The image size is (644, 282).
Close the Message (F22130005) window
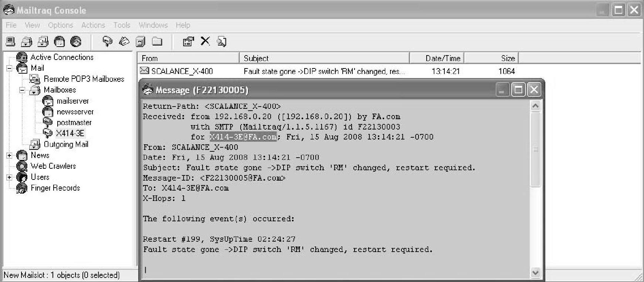coord(534,90)
